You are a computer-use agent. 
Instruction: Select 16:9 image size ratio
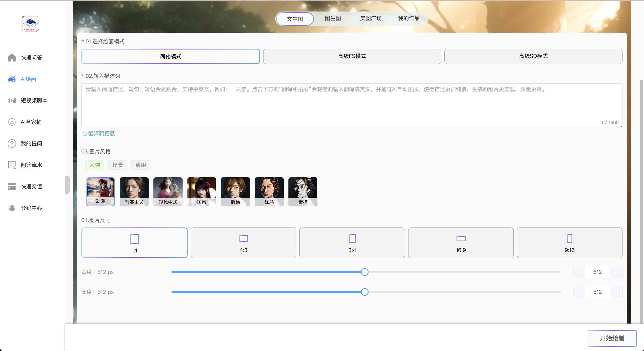click(460, 242)
